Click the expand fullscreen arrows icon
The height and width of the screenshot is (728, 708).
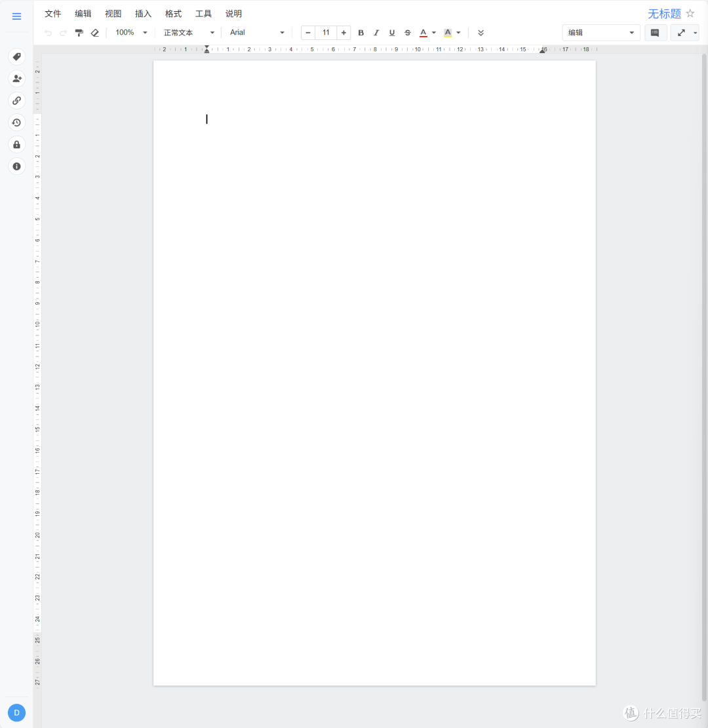pyautogui.click(x=681, y=33)
